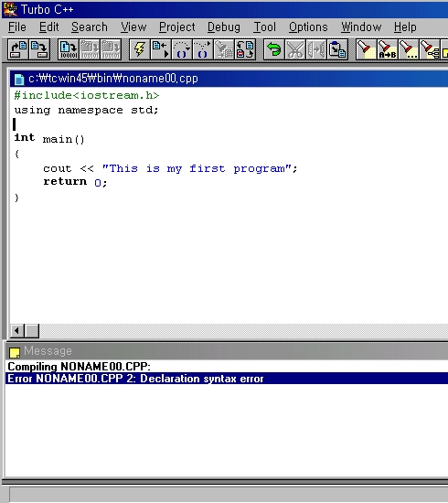Open the Tool menu
This screenshot has width=448, height=503.
(264, 27)
